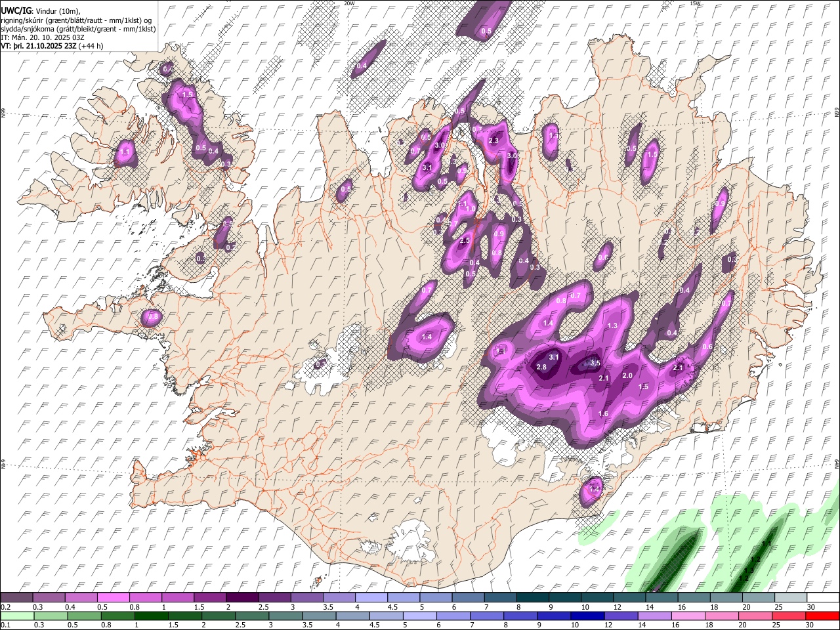Viewport: 840px width, 630px height.
Task: Select the snow legend swatch between 16 and 18
Action: coord(694,598)
